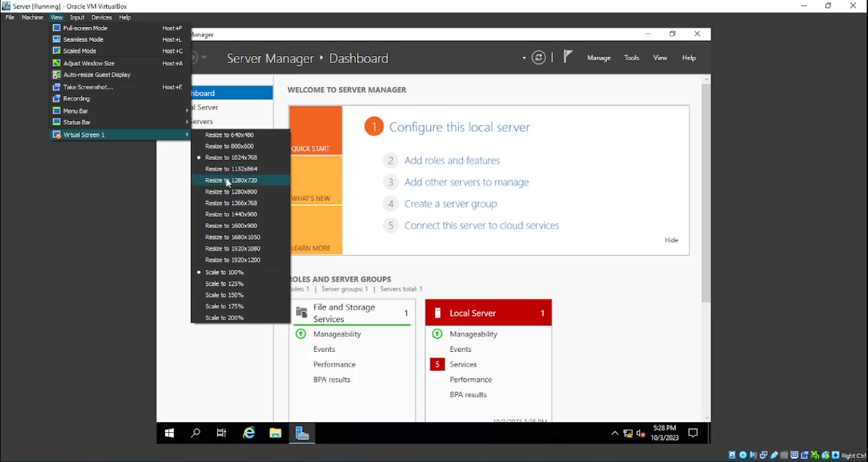The image size is (868, 462).
Task: Choose Resize to 1920x1080
Action: (233, 249)
